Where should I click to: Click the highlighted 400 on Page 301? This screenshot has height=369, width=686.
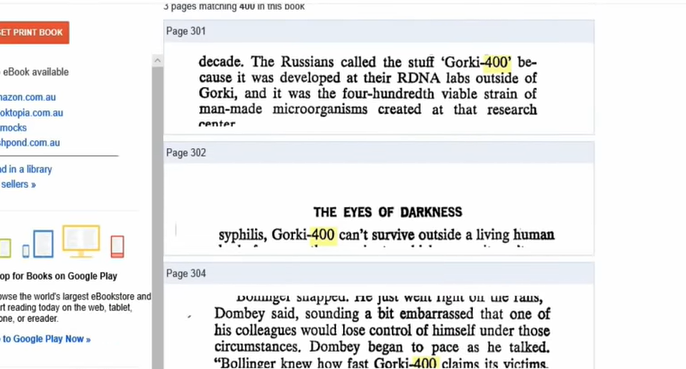(x=496, y=63)
